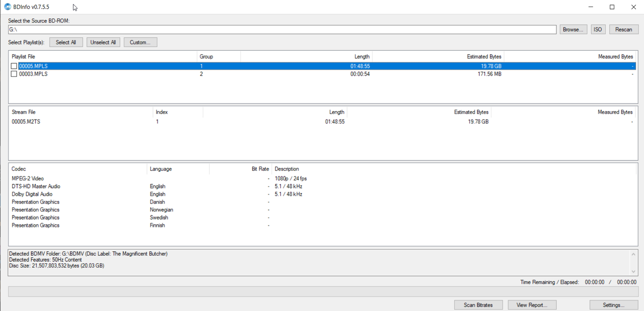Click the Language column header
Viewport: 644px width, 311px height.
pyautogui.click(x=178, y=169)
